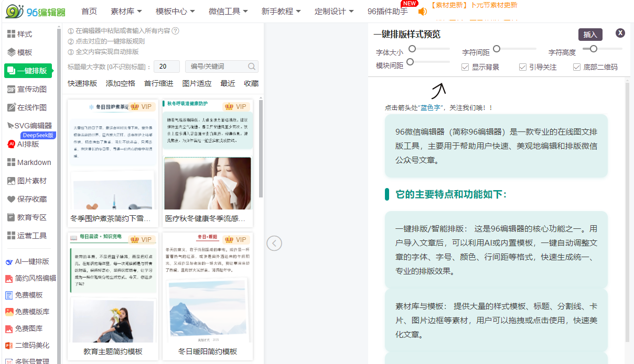
Task: Go to 首页 in top navigation
Action: click(x=89, y=11)
